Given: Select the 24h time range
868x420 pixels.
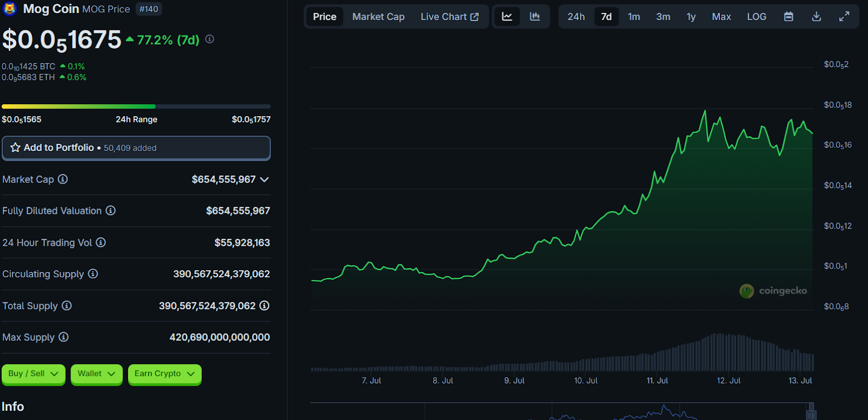Looking at the screenshot, I should [x=576, y=17].
